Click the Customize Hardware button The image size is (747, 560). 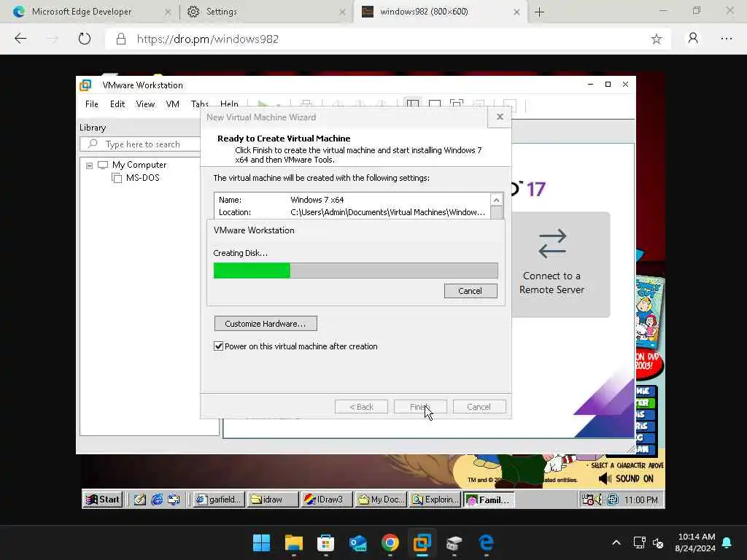[266, 324]
